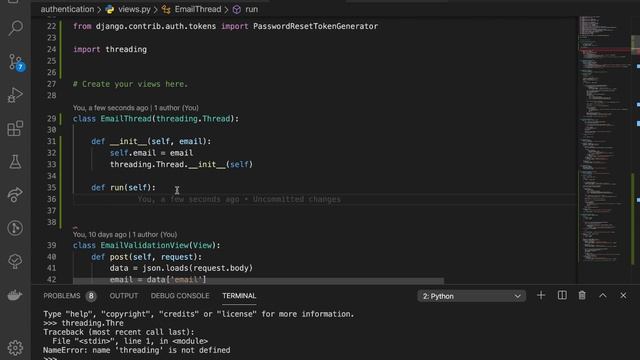Switch to the PROBLEMS tab
Screen dimensions: 640x360
tap(62, 296)
